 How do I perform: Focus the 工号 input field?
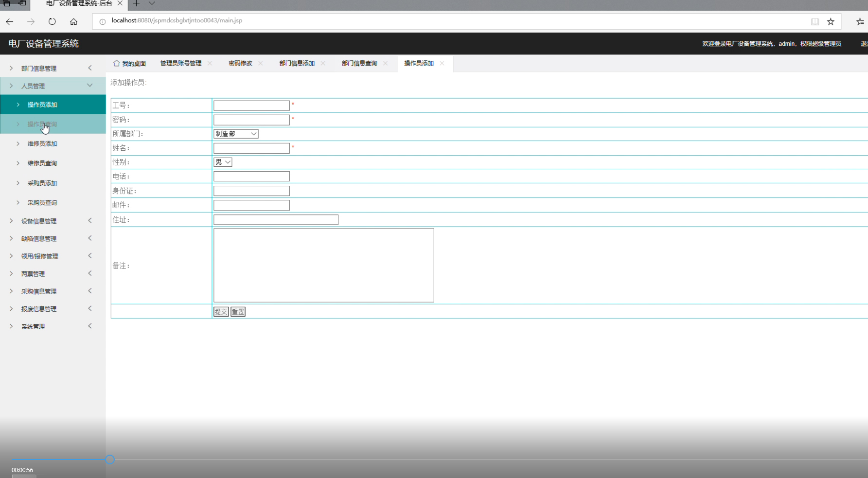[251, 106]
